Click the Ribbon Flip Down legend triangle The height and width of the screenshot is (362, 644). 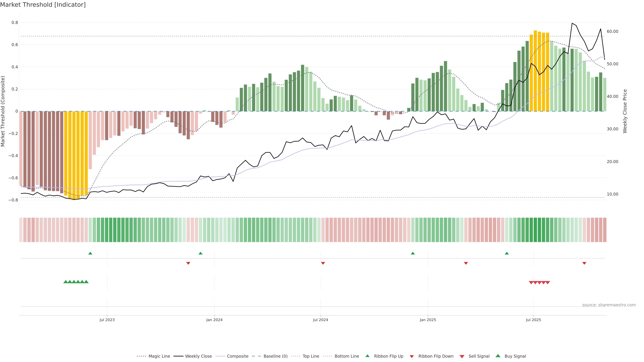pyautogui.click(x=412, y=356)
